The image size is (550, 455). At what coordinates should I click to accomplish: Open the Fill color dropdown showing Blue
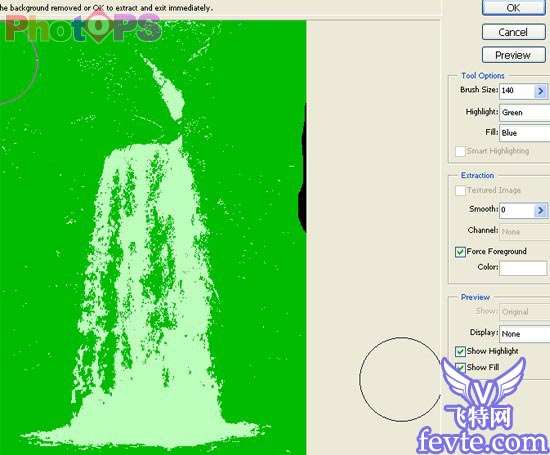(x=525, y=133)
